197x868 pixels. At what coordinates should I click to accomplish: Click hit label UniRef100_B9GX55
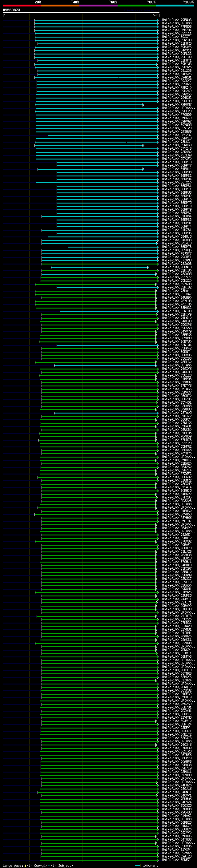tap(177, 94)
